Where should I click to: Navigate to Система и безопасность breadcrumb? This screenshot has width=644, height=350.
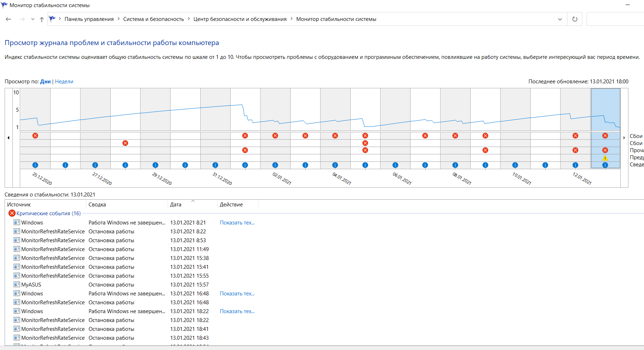coord(153,19)
